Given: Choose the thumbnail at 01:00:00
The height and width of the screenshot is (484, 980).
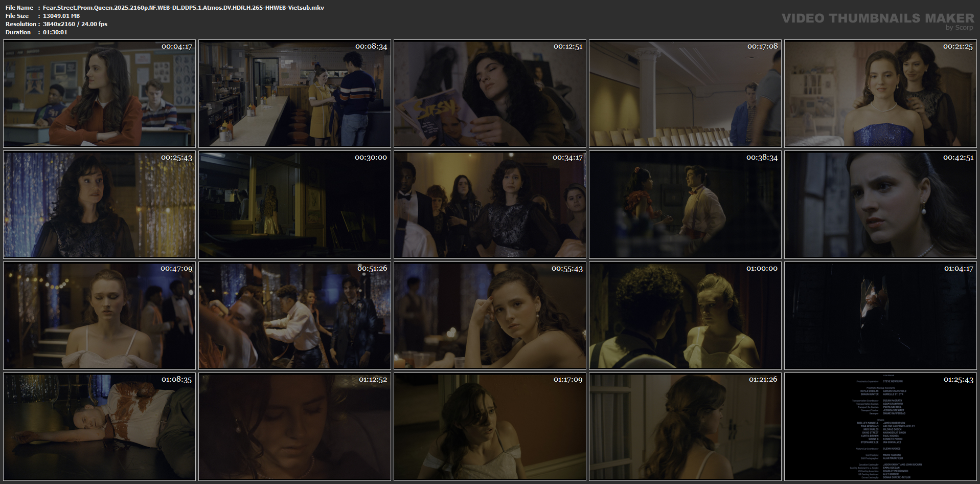Looking at the screenshot, I should click(x=685, y=316).
